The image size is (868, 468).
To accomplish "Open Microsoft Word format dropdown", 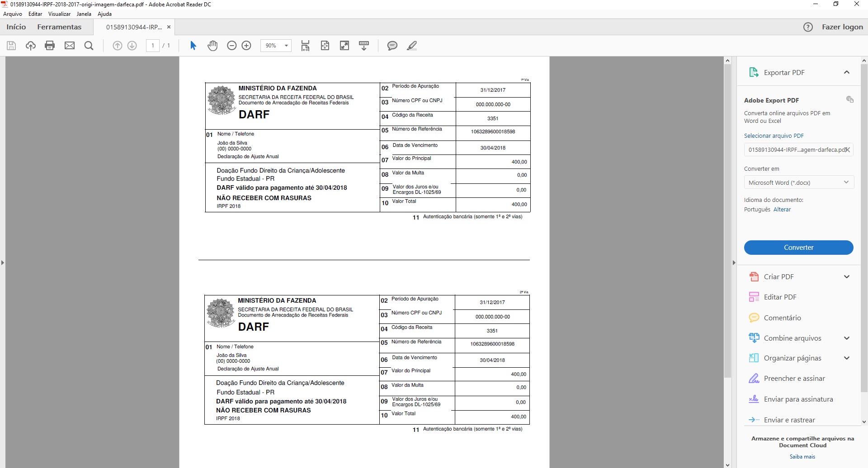I will [799, 183].
